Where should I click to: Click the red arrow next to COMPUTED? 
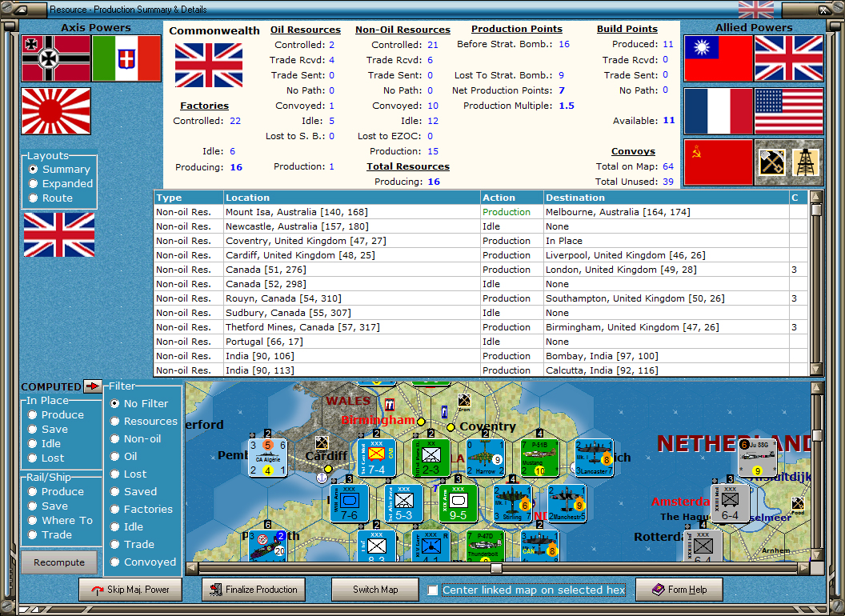pyautogui.click(x=93, y=386)
